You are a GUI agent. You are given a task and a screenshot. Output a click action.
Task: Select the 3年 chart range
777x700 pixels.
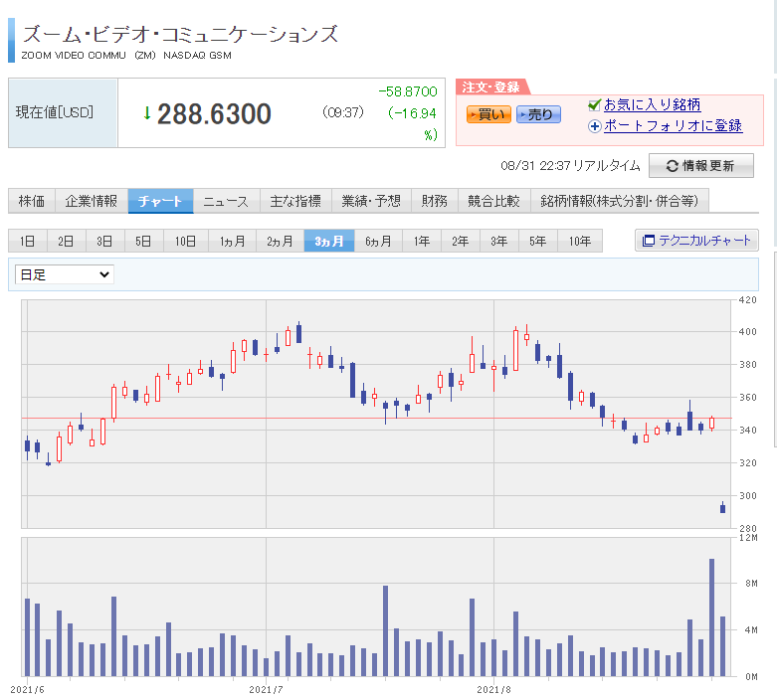point(499,241)
